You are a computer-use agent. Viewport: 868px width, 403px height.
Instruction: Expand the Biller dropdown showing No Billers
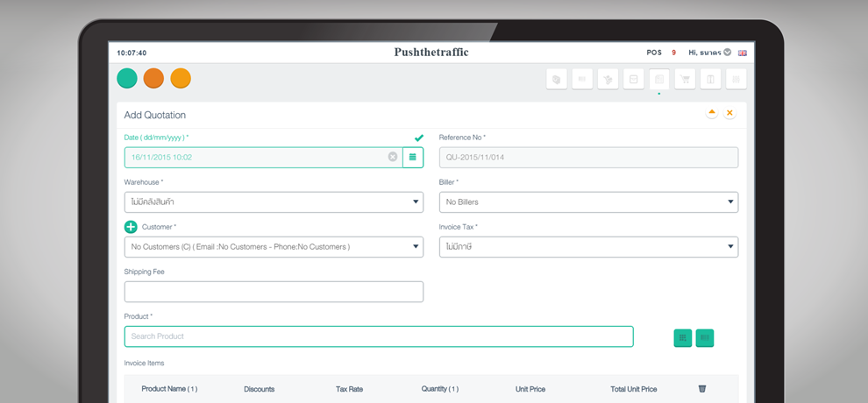tap(588, 202)
